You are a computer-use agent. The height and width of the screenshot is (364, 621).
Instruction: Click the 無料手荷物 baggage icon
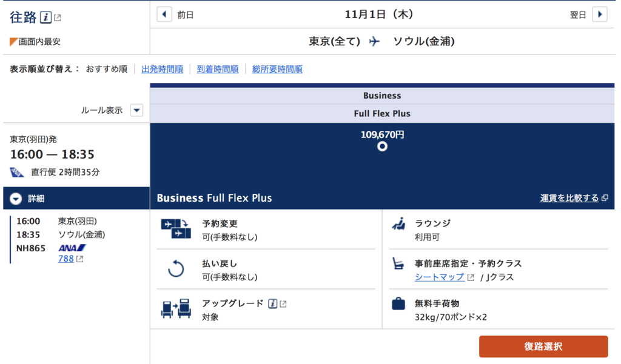click(x=398, y=303)
